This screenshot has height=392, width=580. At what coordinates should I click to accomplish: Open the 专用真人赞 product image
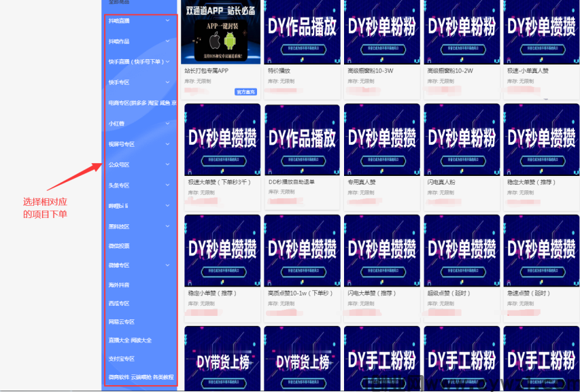[x=382, y=140]
